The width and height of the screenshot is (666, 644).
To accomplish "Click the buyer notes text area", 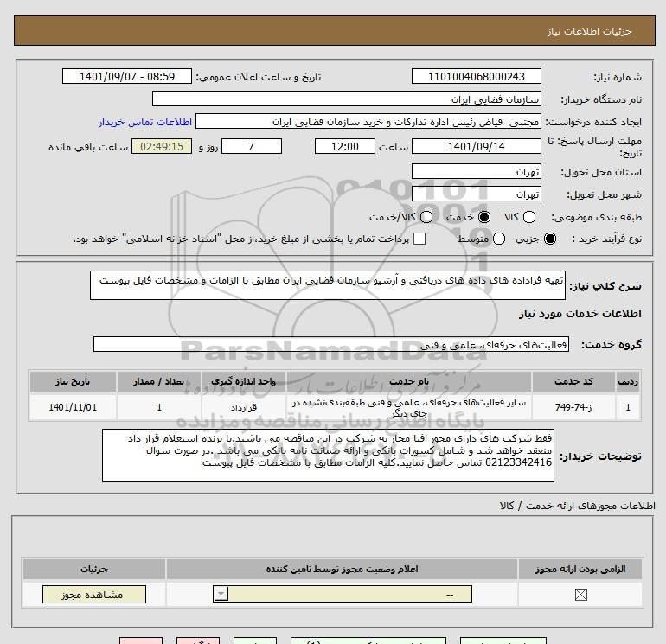I will coord(328,456).
